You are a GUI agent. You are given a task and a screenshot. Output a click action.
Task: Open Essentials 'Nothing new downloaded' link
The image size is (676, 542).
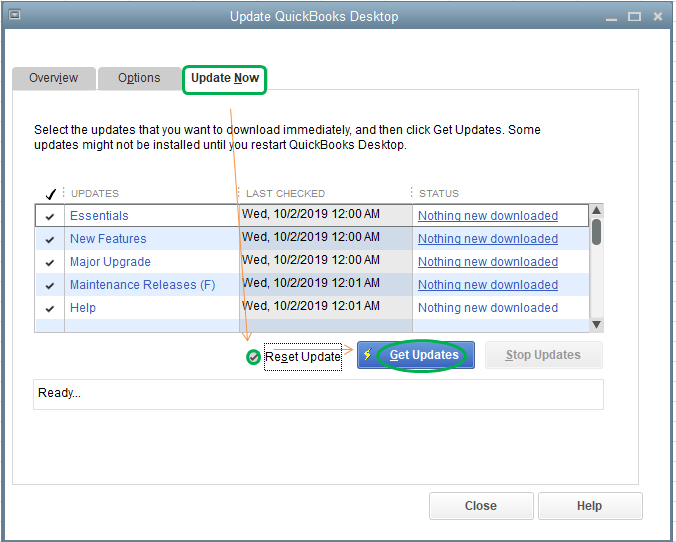click(488, 216)
